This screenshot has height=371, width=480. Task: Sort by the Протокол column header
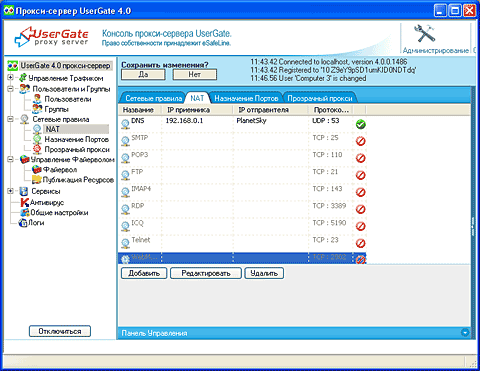pyautogui.click(x=331, y=110)
